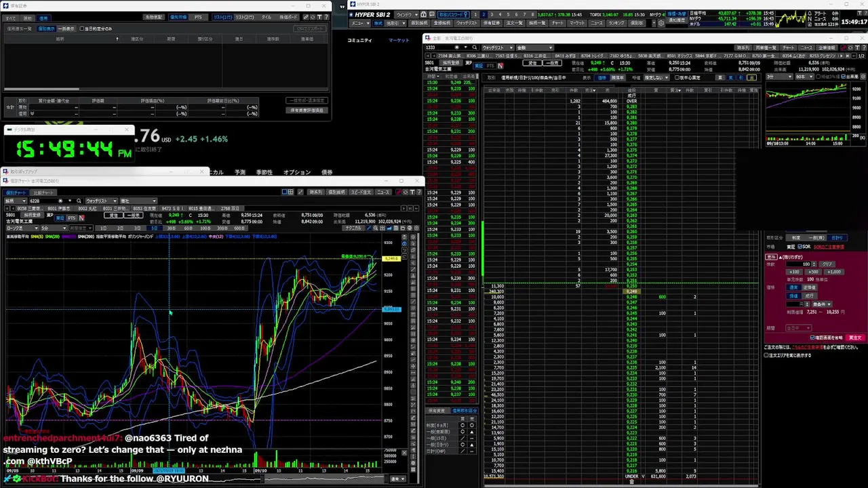Image resolution: width=868 pixels, height=488 pixels.
Task: Toggle 出来高 checkbox above mini chart
Action: point(844,77)
